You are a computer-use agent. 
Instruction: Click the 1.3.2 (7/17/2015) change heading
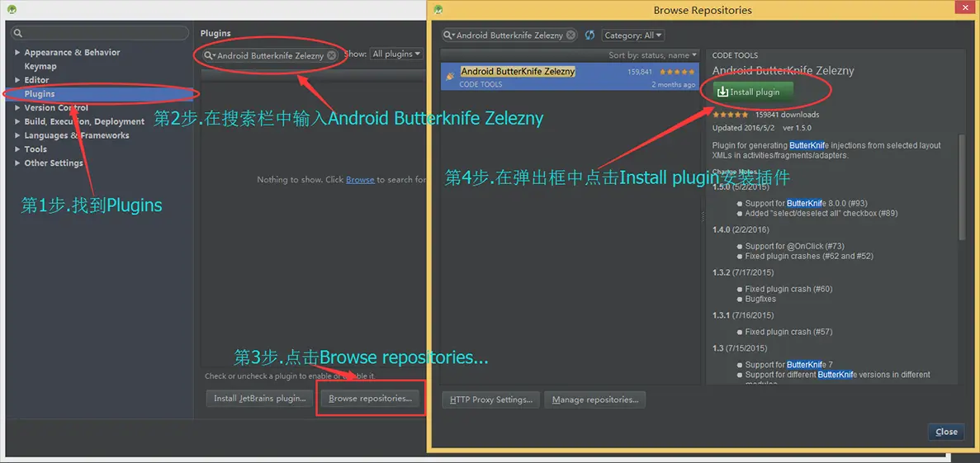click(743, 272)
